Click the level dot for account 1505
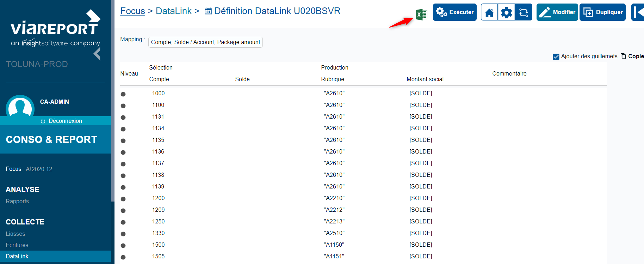The image size is (644, 264). [123, 257]
